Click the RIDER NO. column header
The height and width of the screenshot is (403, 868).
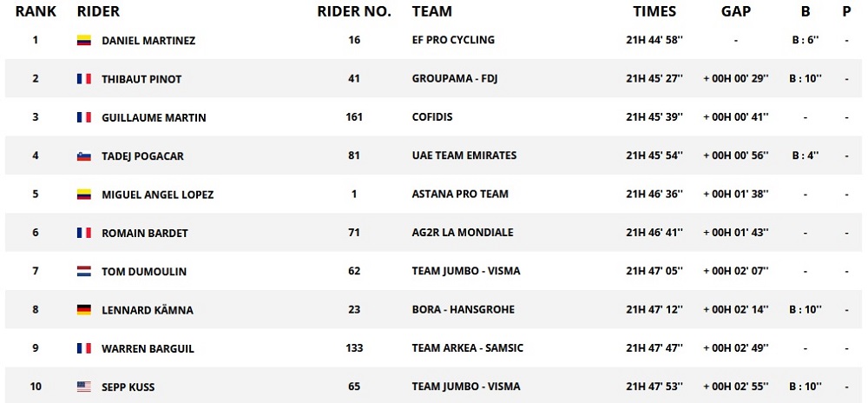click(354, 12)
